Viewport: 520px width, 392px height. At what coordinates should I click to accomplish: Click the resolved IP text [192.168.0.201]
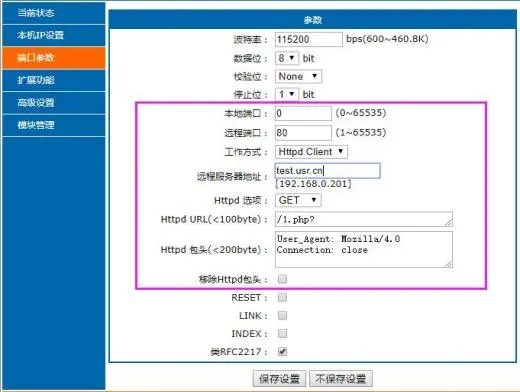(313, 184)
